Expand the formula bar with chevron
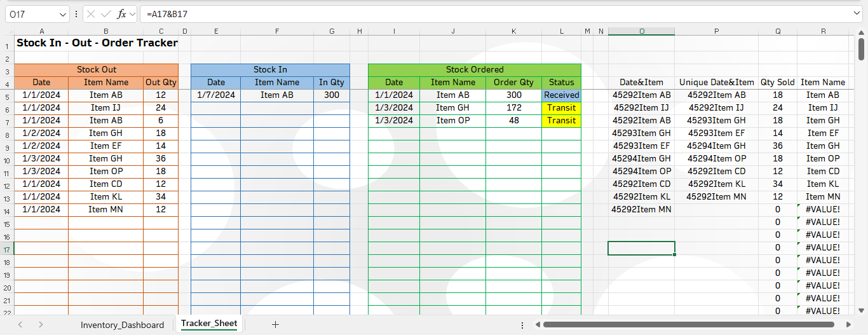 tap(858, 13)
